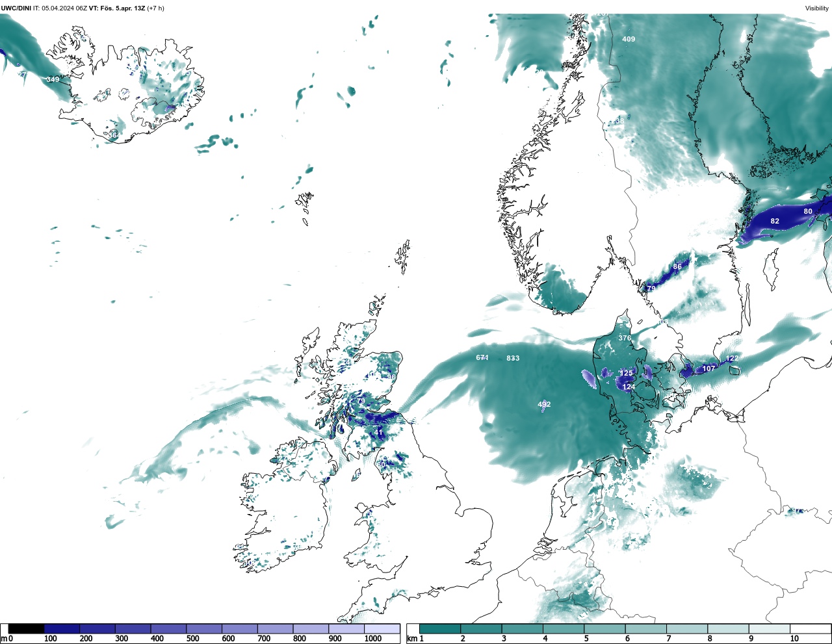The image size is (832, 644).
Task: Click the 4–5 km legend swatch
Action: point(564,629)
